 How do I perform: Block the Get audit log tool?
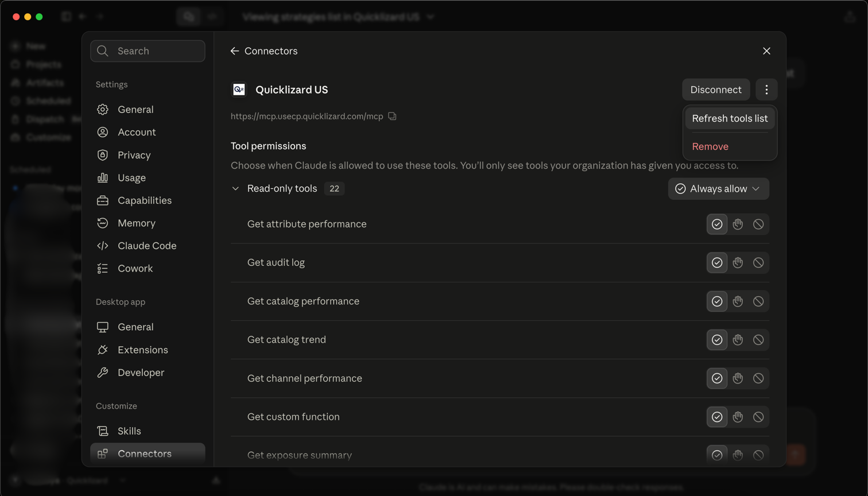[x=758, y=262]
